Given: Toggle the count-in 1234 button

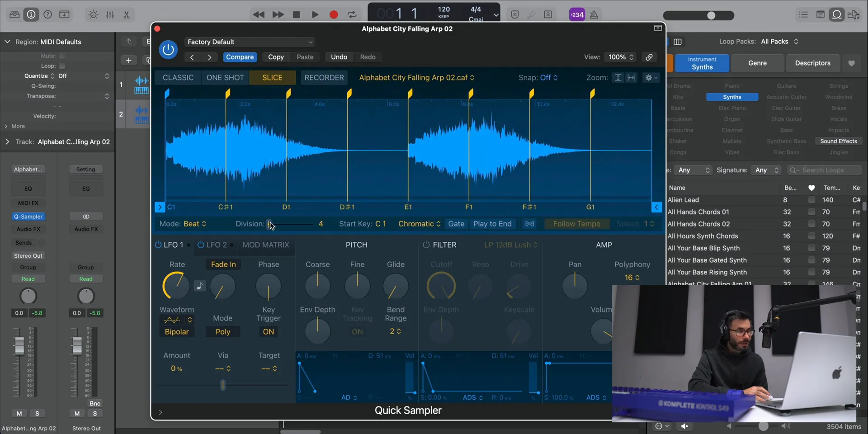Looking at the screenshot, I should point(577,14).
